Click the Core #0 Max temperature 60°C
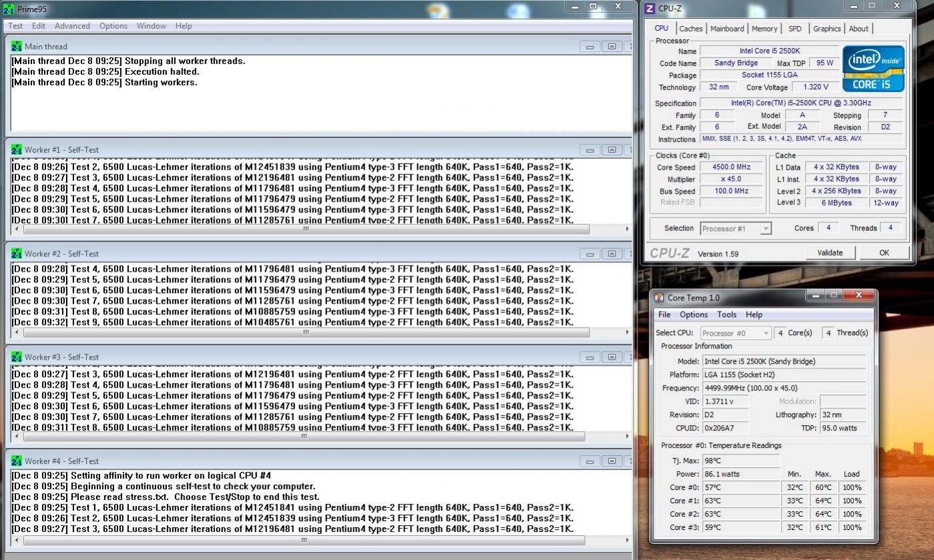934x560 pixels. 823,487
